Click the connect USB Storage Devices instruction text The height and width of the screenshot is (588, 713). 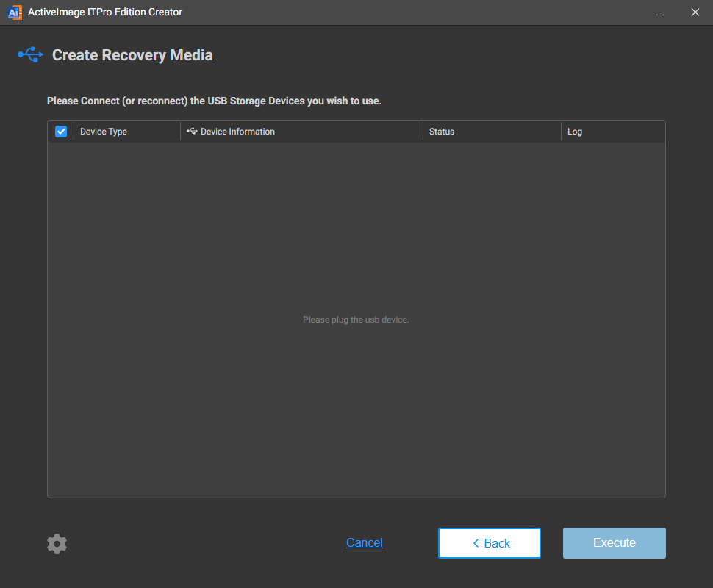pos(214,101)
